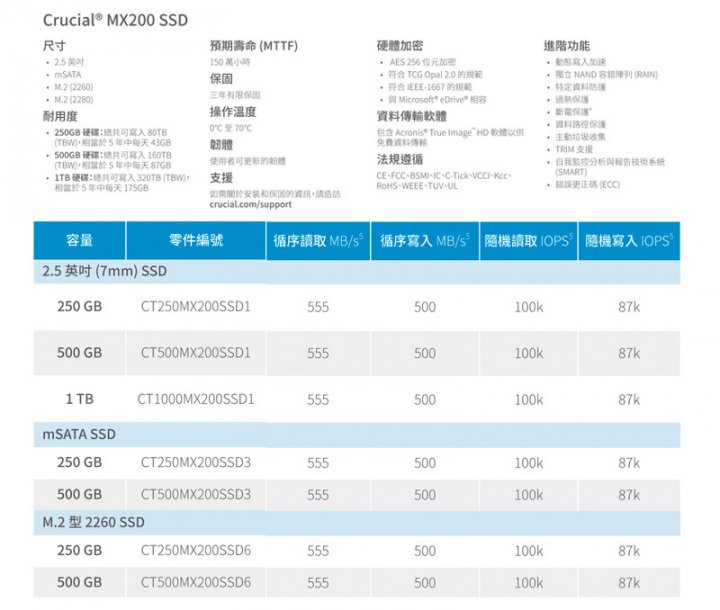Screen dimensions: 720x610
Task: Select the 容量 column header
Action: tap(79, 240)
